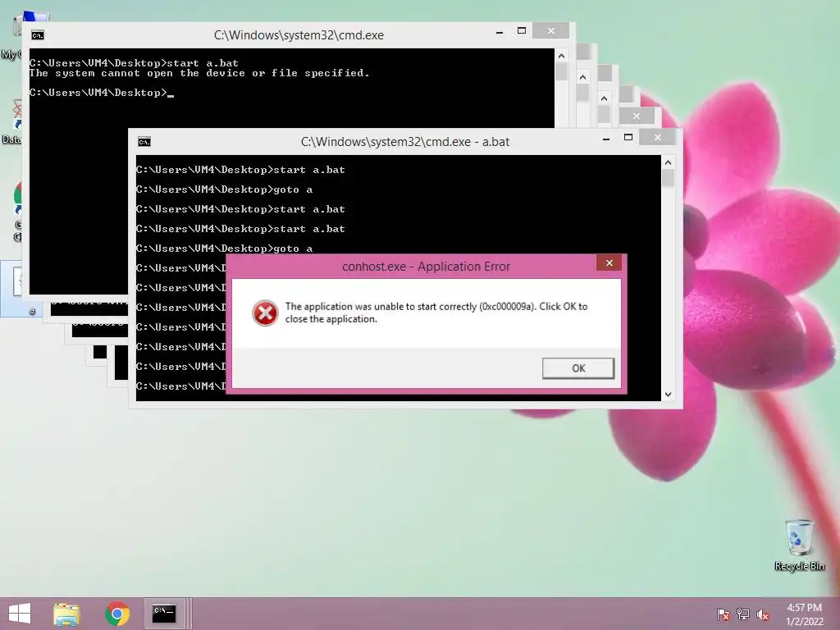The height and width of the screenshot is (630, 840).
Task: Close the back cmd.exe window
Action: (x=550, y=31)
